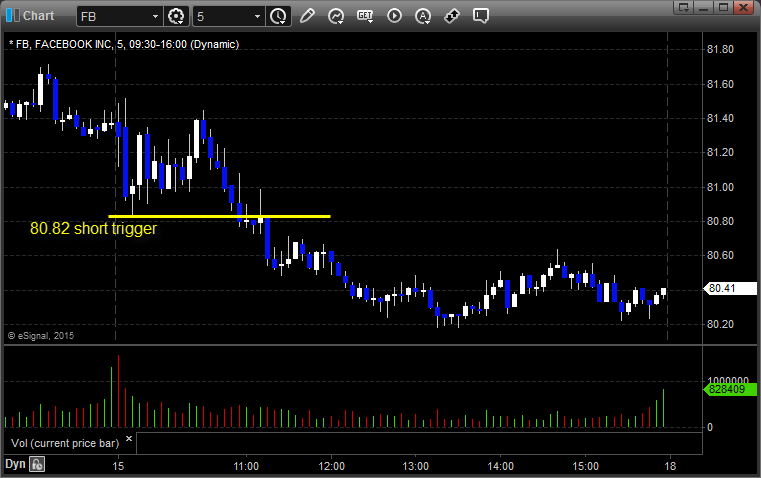
Task: Click the Chart window icon in title bar
Action: [x=12, y=16]
